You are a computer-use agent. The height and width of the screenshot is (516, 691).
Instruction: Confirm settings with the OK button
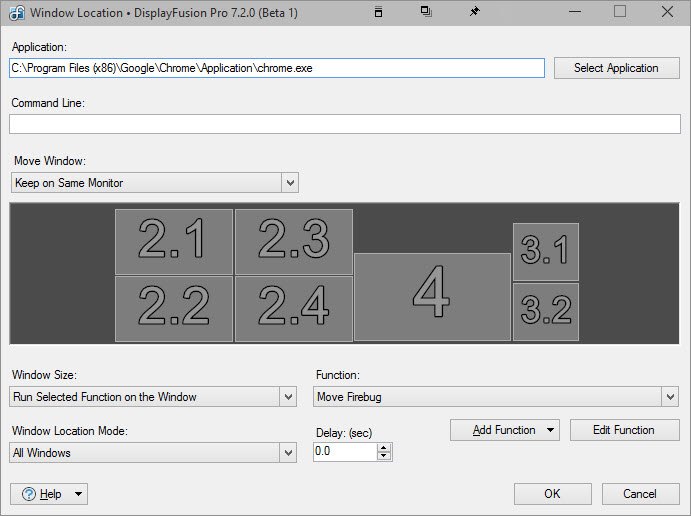pyautogui.click(x=552, y=494)
